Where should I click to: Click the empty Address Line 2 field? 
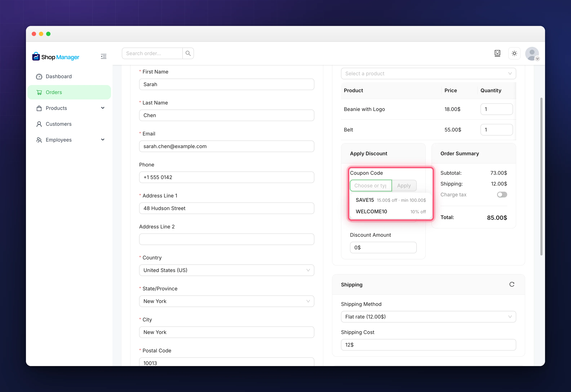click(x=227, y=239)
